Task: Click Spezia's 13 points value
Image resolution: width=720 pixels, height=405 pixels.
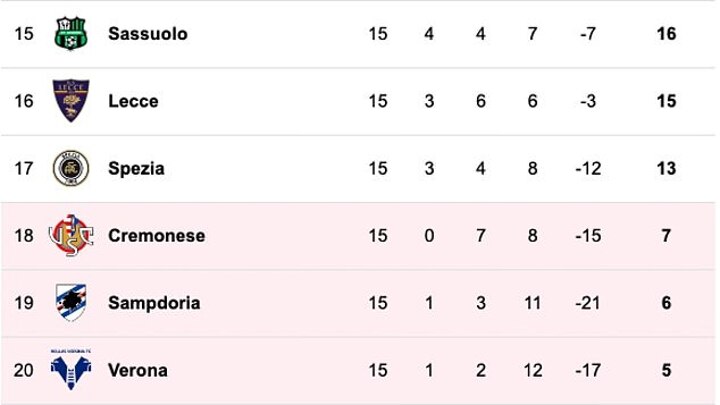Action: [x=666, y=169]
